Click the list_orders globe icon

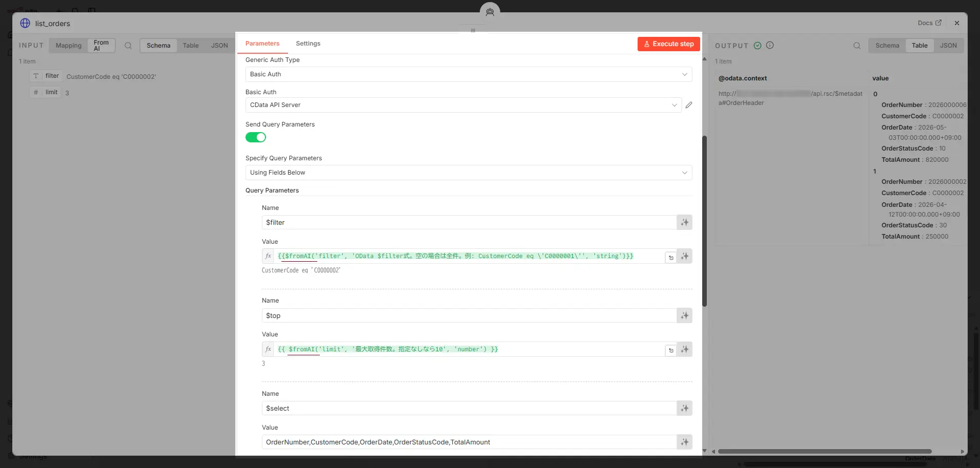(x=25, y=23)
